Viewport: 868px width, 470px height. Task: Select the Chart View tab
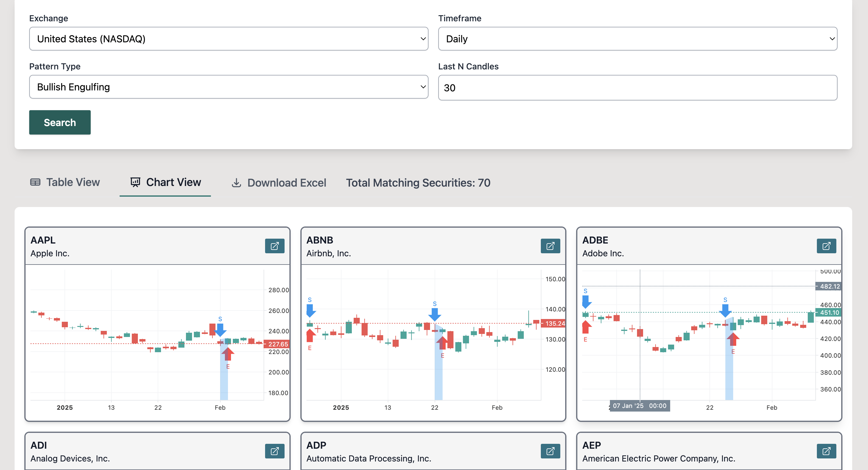click(x=166, y=182)
